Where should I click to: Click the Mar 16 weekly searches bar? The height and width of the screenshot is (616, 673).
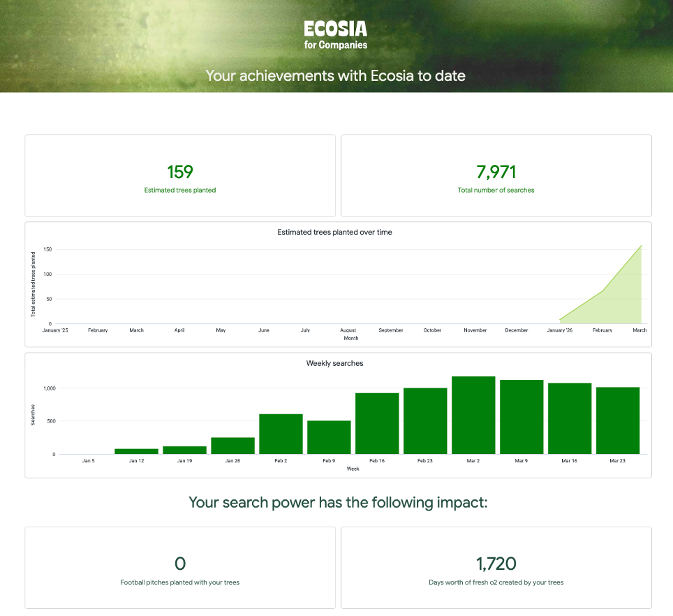point(570,418)
